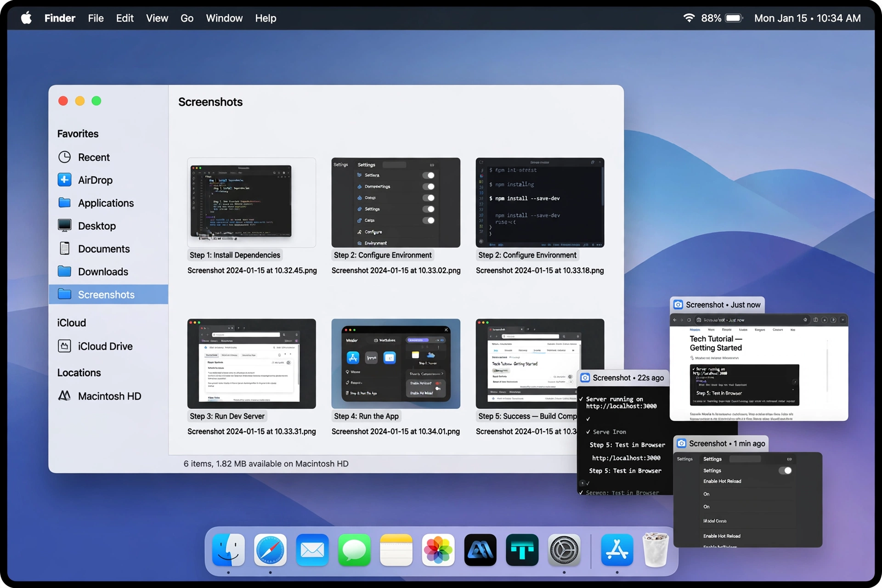Open App Store from the Dock
Image resolution: width=882 pixels, height=588 pixels.
click(x=617, y=550)
